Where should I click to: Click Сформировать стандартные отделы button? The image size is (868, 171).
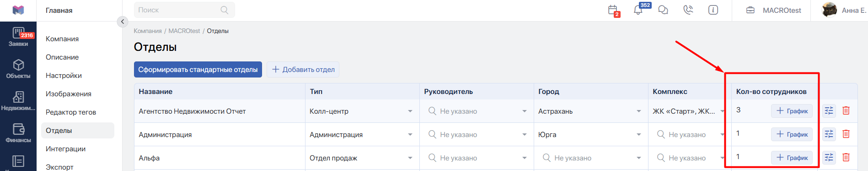point(198,70)
